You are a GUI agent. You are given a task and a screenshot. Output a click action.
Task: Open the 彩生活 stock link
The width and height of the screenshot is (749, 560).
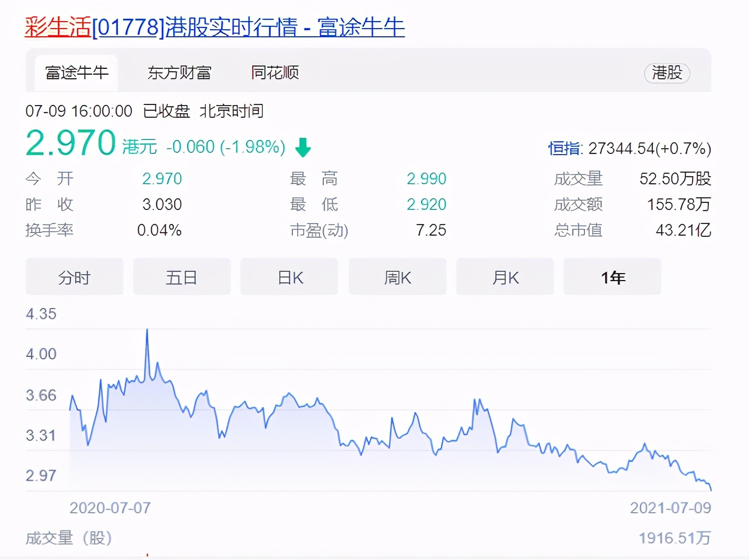click(x=57, y=27)
